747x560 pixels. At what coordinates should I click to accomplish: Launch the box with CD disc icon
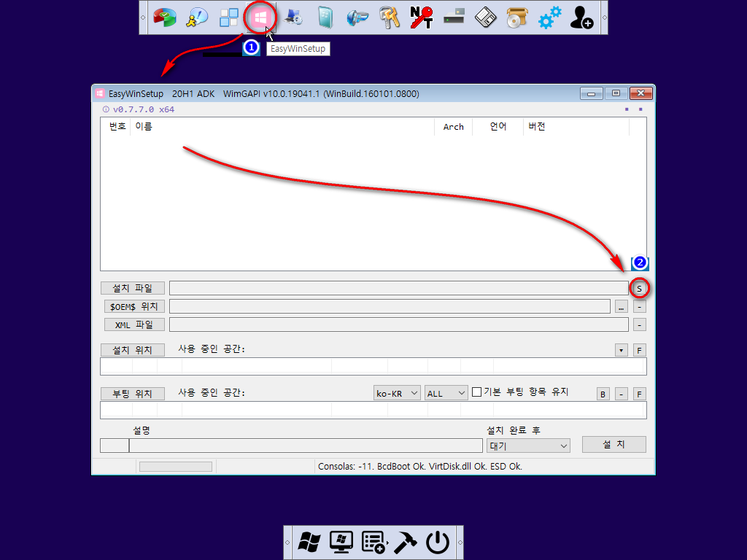pyautogui.click(x=517, y=17)
